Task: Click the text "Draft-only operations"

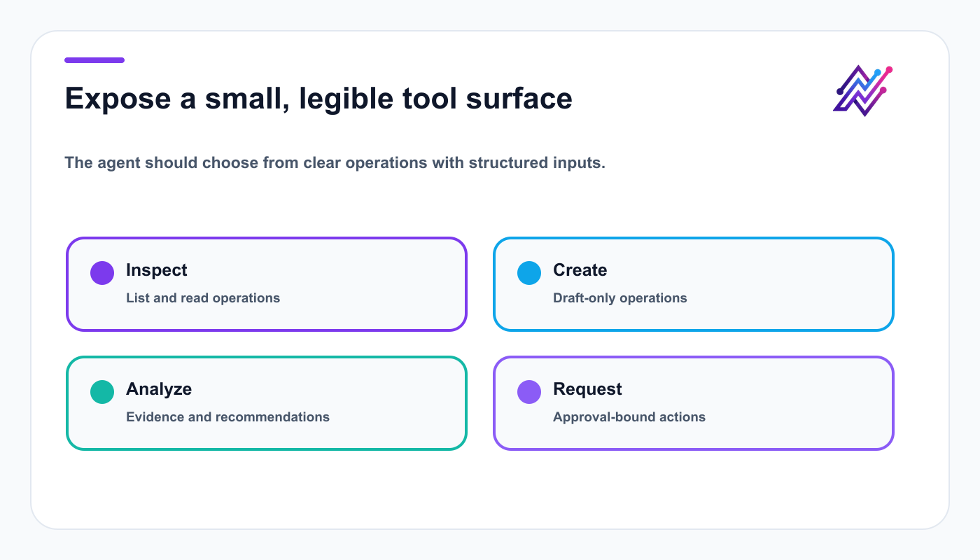Action: coord(620,298)
